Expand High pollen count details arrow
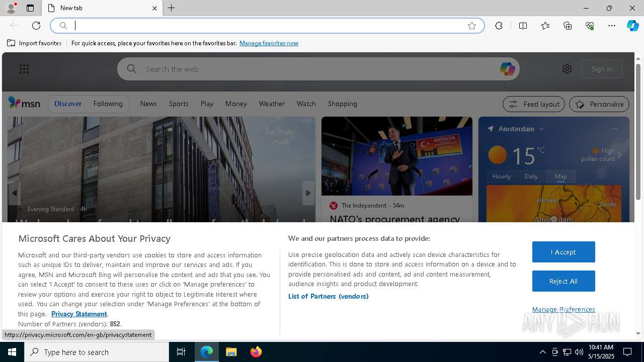The width and height of the screenshot is (644, 362). pyautogui.click(x=619, y=155)
